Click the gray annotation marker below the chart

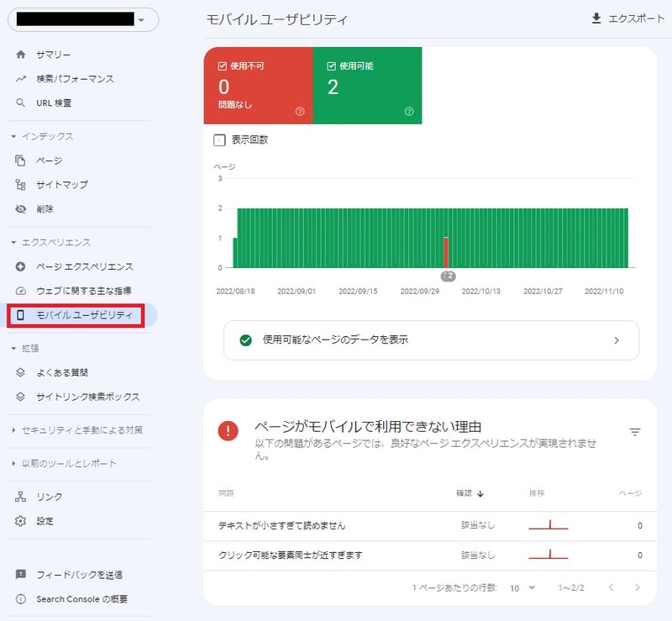click(449, 276)
